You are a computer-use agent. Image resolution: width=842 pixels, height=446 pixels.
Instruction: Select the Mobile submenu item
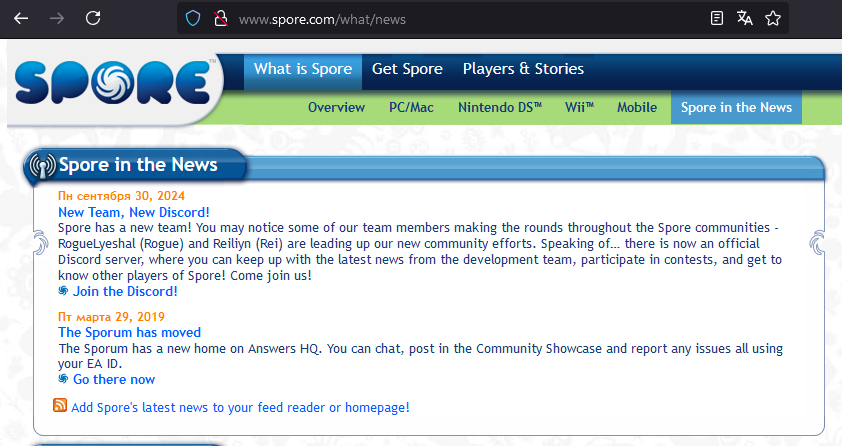pos(637,107)
